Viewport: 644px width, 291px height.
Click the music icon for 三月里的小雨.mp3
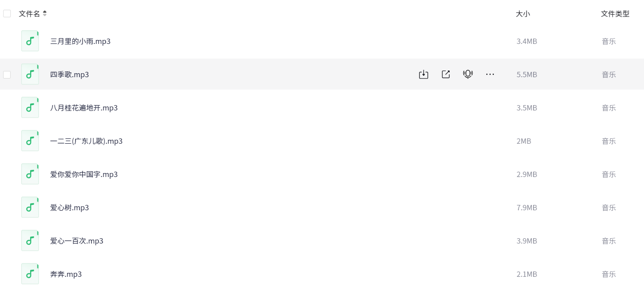(x=30, y=41)
